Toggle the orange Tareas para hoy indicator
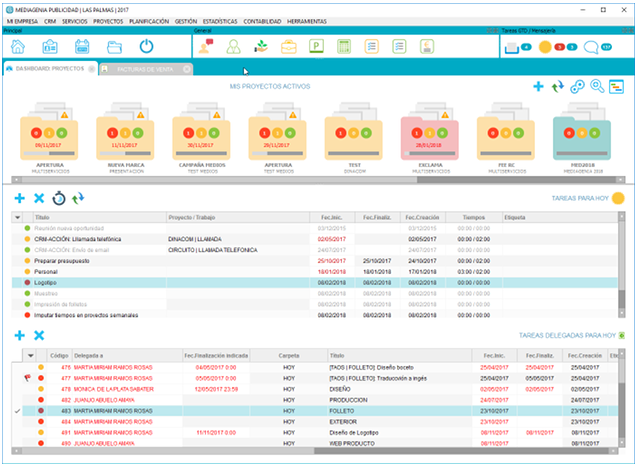This screenshot has width=638, height=468. [x=618, y=198]
